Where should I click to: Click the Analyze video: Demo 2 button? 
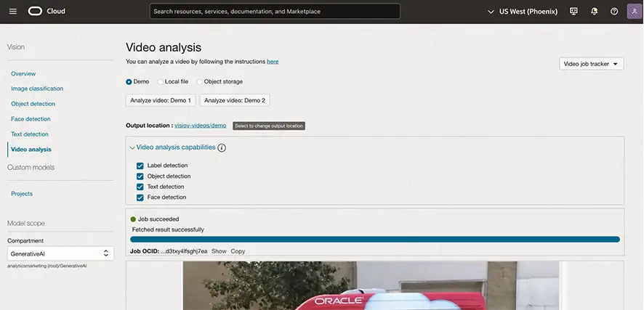[235, 100]
